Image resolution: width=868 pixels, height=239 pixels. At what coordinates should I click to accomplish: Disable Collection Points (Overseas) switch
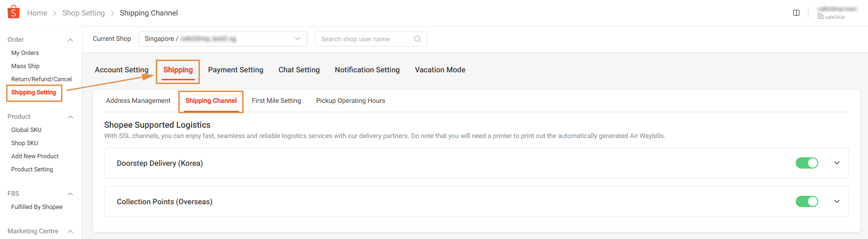point(807,201)
